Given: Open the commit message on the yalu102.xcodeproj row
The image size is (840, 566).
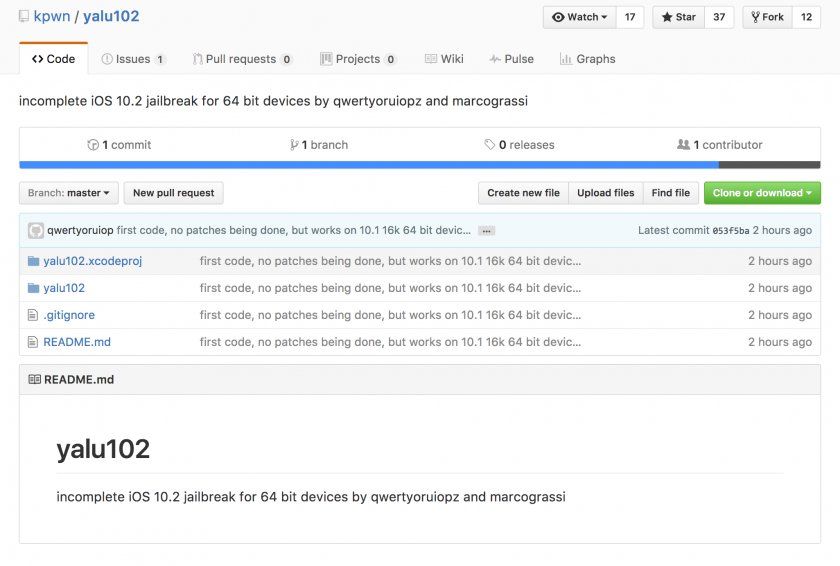Looking at the screenshot, I should pos(390,261).
